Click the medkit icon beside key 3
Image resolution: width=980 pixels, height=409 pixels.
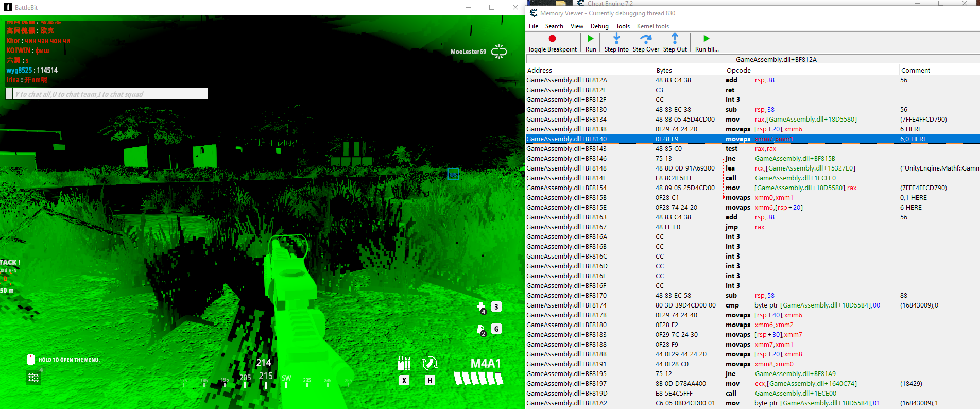482,308
